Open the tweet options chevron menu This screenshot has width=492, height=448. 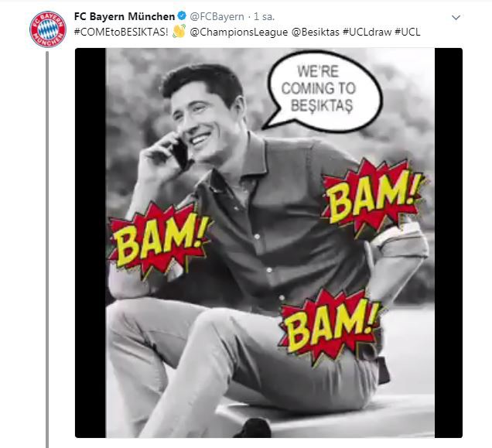456,17
